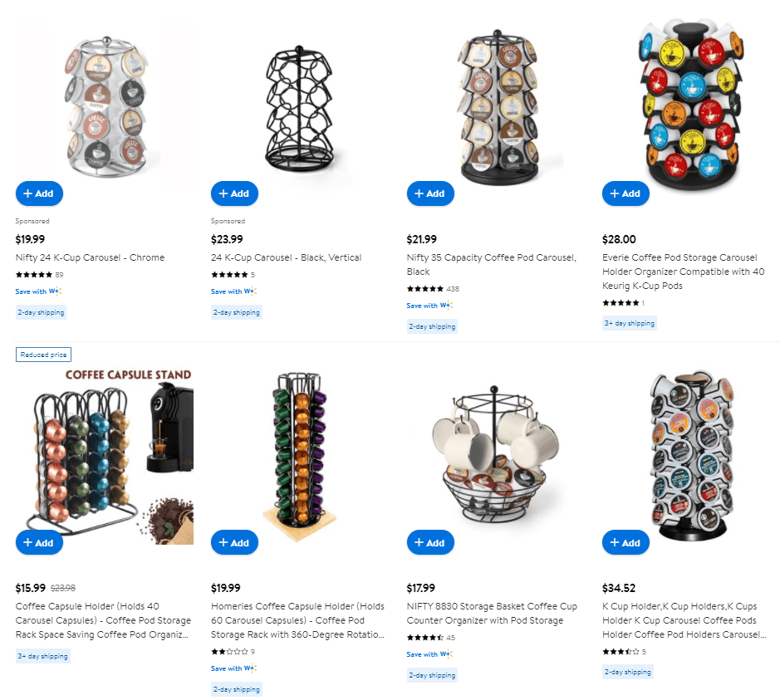Viewport: 780px width, 700px height.
Task: Add Nifty 35 Capacity Coffee Pod Carousel
Action: (430, 193)
